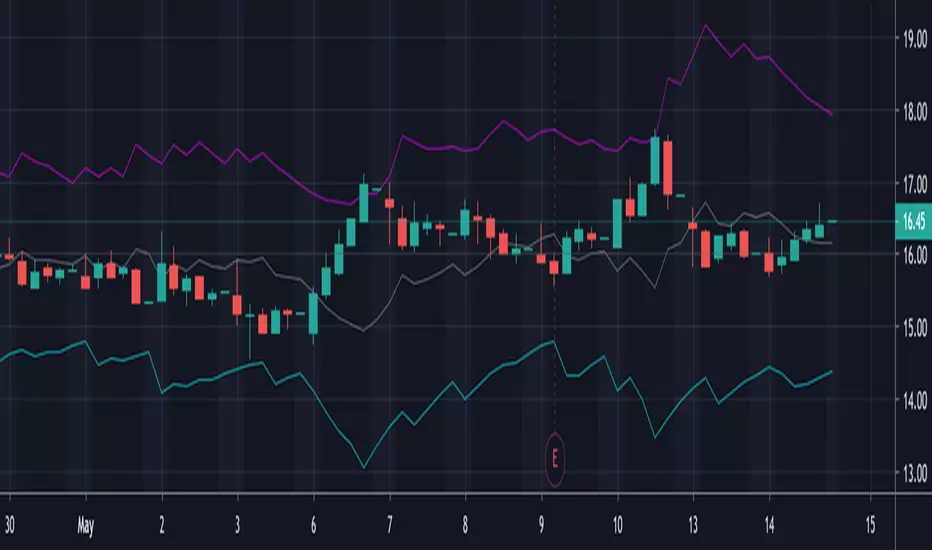Viewport: 932px width, 550px height.
Task: Click the large red candle after May 10
Action: (667, 168)
